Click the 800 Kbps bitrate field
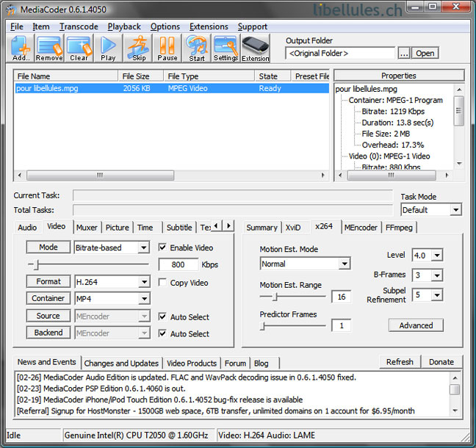 point(178,264)
